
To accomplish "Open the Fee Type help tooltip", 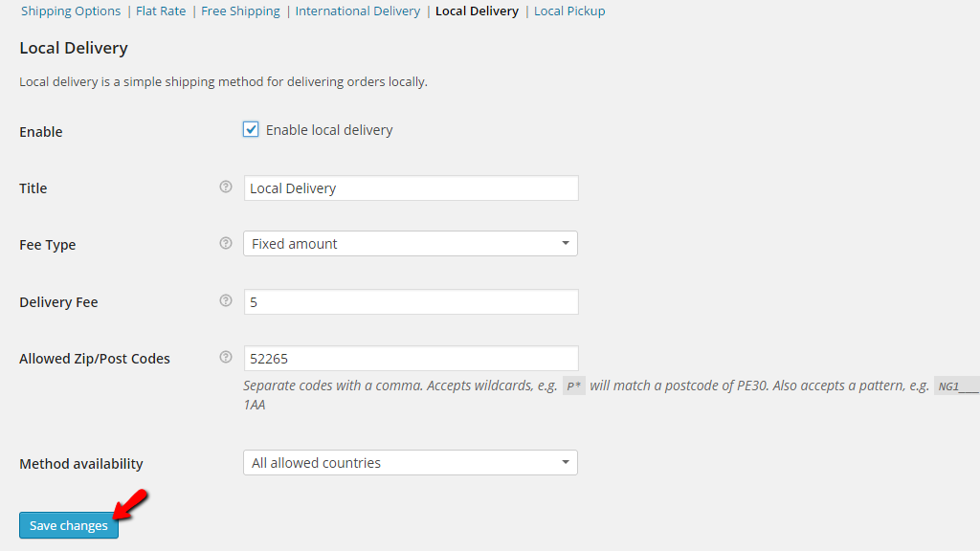I will 225,243.
